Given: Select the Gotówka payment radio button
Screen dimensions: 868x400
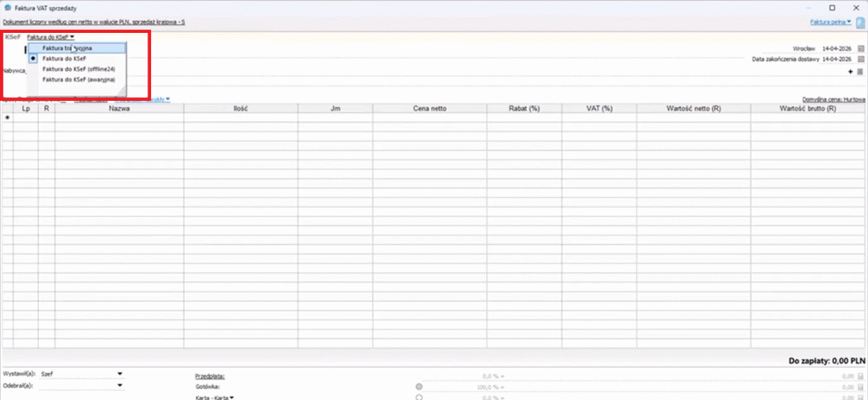Looking at the screenshot, I should pos(419,386).
